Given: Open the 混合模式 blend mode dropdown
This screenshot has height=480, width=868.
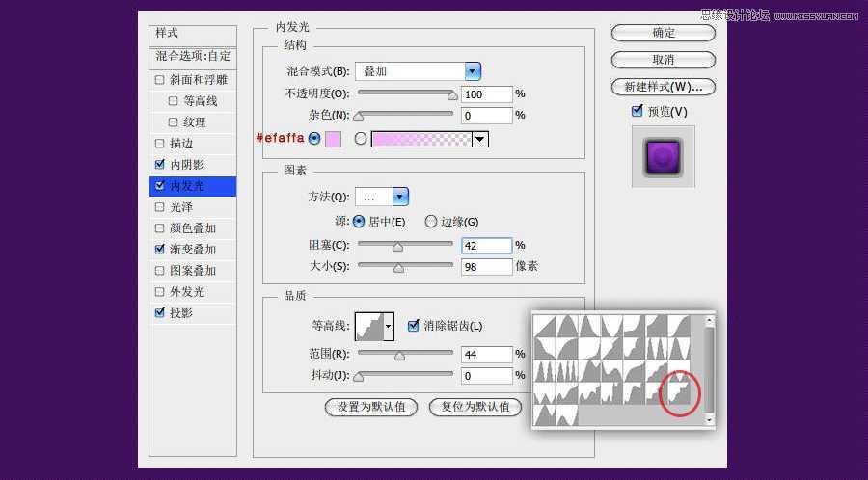Looking at the screenshot, I should click(473, 70).
